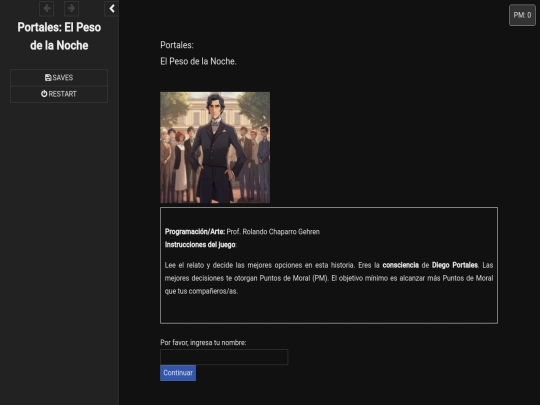Click the Diego Portales cover illustration
Viewport: 540px width, 405px height.
point(215,147)
